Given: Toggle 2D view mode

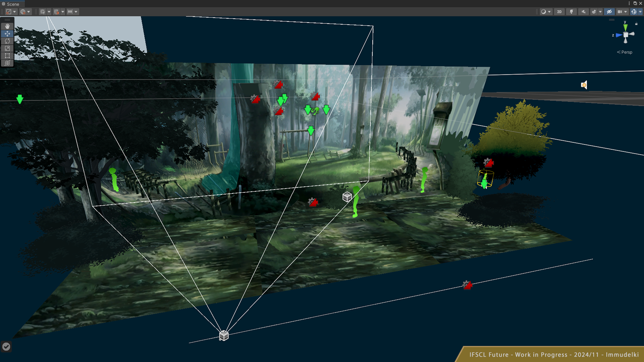Looking at the screenshot, I should pyautogui.click(x=559, y=12).
